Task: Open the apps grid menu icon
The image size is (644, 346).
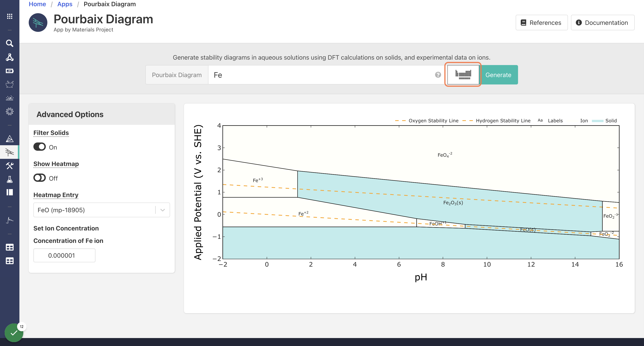Action: tap(10, 16)
